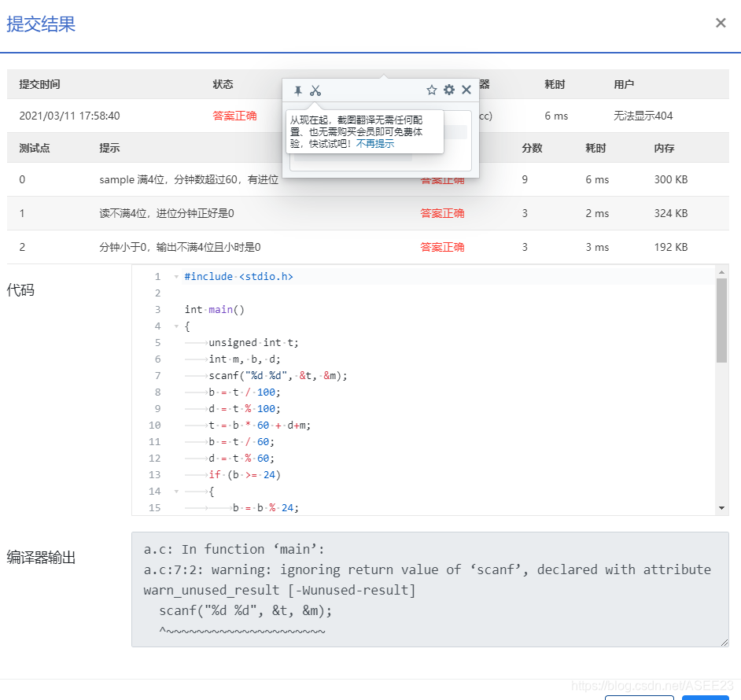This screenshot has width=741, height=700.
Task: Open 答案正确 result for test point 0
Action: click(x=443, y=179)
